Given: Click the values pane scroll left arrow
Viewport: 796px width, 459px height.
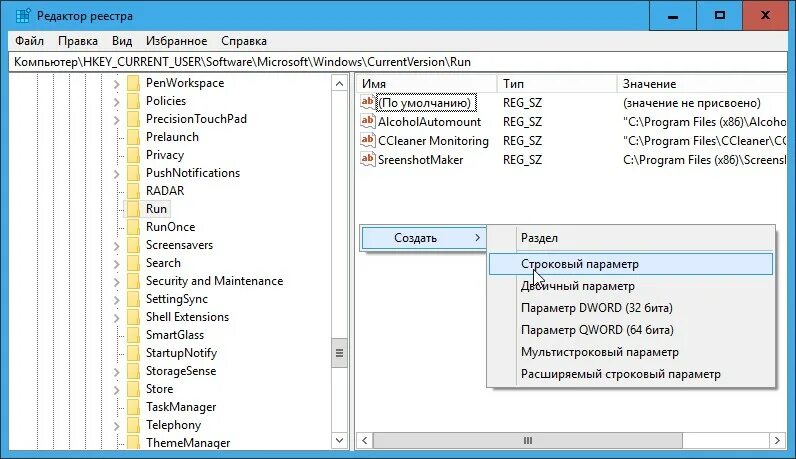Looking at the screenshot, I should click(x=364, y=440).
